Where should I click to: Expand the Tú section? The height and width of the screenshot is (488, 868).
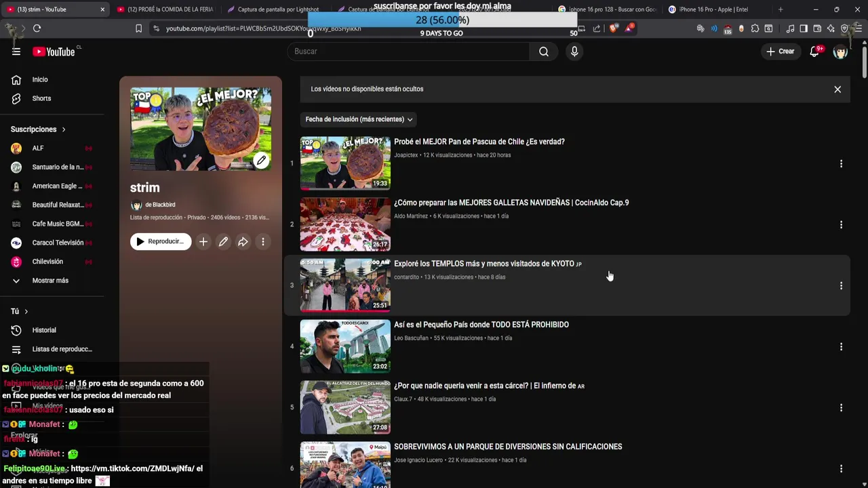click(x=26, y=312)
